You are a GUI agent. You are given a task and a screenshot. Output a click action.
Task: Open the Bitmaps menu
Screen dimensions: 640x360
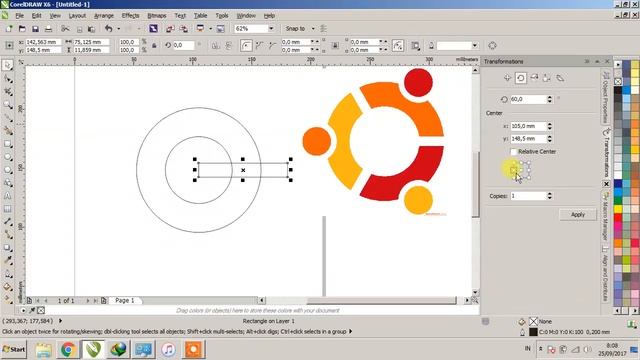click(x=157, y=16)
